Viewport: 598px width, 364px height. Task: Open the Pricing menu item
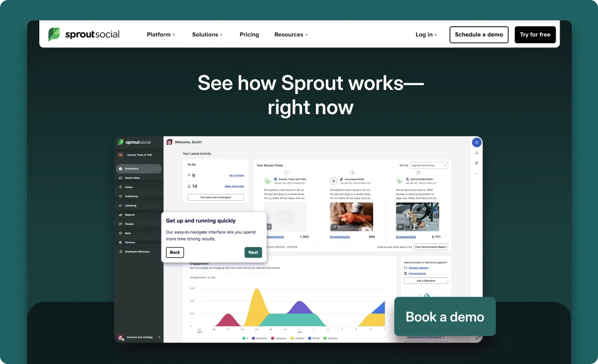[x=249, y=34]
